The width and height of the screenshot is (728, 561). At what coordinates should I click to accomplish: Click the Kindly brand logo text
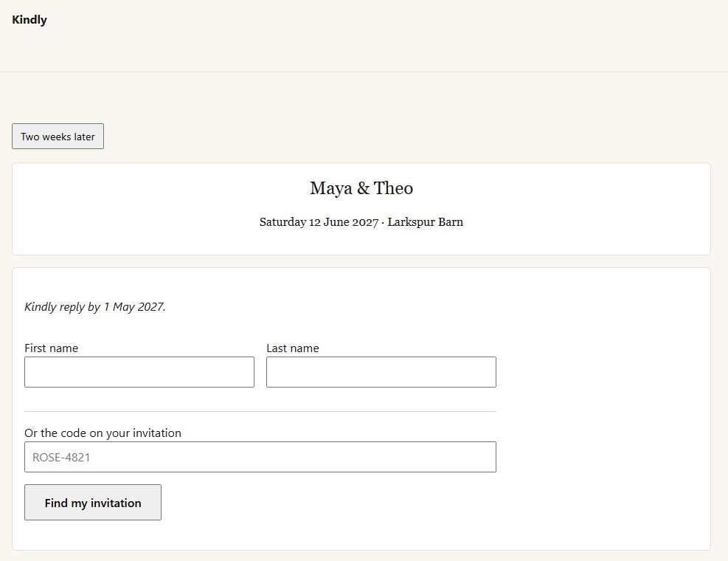(30, 20)
